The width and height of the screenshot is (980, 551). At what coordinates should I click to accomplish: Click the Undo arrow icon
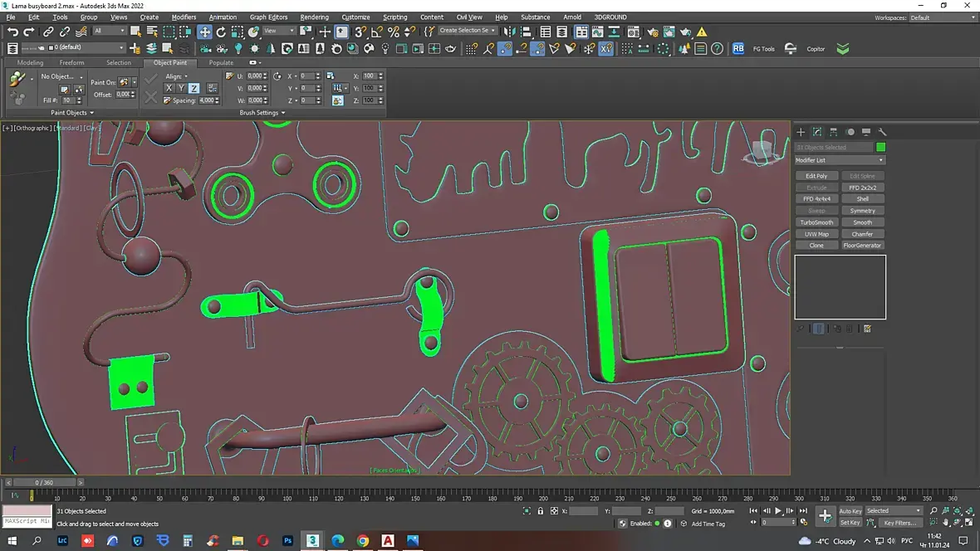point(12,32)
